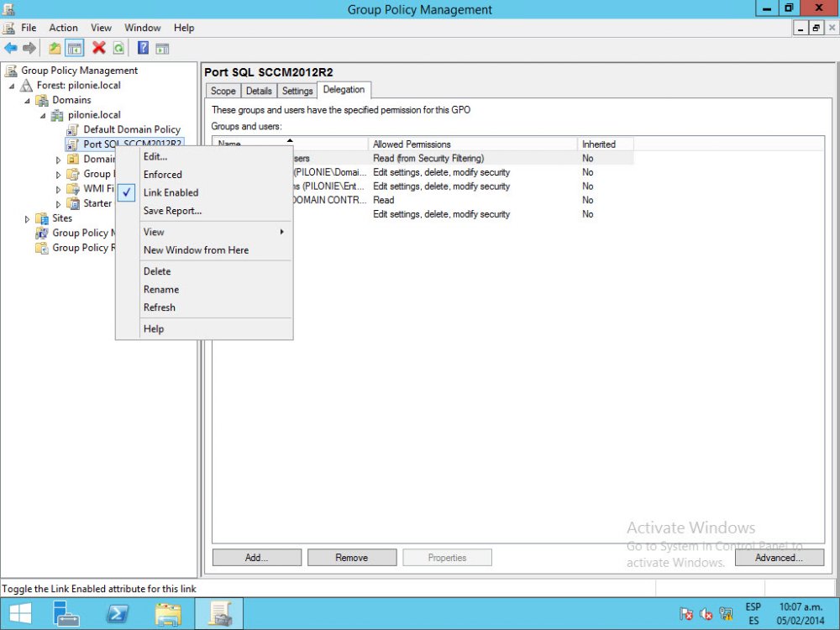Image resolution: width=840 pixels, height=630 pixels.
Task: Click the Group Policy Modeling node icon
Action: [x=42, y=233]
